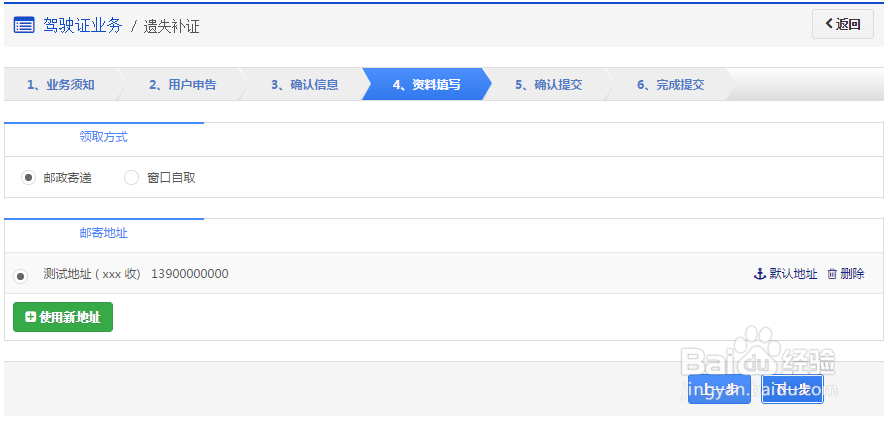The width and height of the screenshot is (888, 421).
Task: Select the 窗口自取 radio button
Action: click(131, 177)
